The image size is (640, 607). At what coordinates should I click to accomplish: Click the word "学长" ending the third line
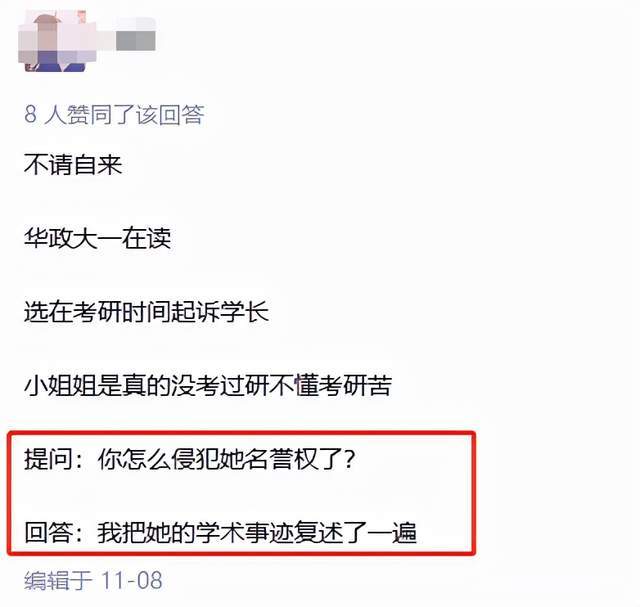point(244,312)
